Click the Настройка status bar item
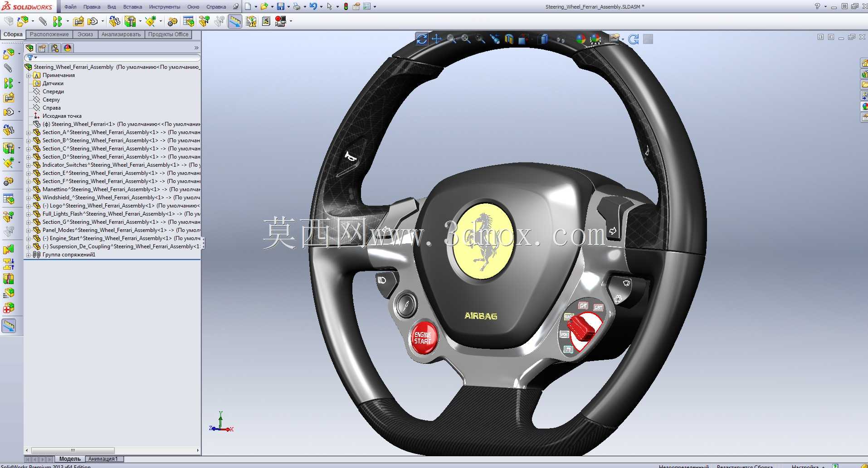This screenshot has width=868, height=468. coord(805,466)
